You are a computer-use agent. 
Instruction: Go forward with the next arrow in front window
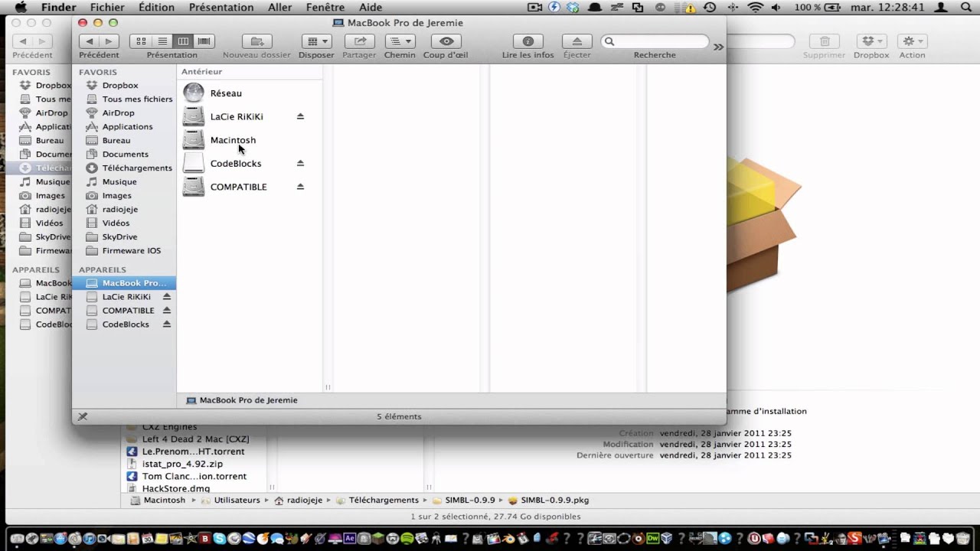[x=109, y=41]
